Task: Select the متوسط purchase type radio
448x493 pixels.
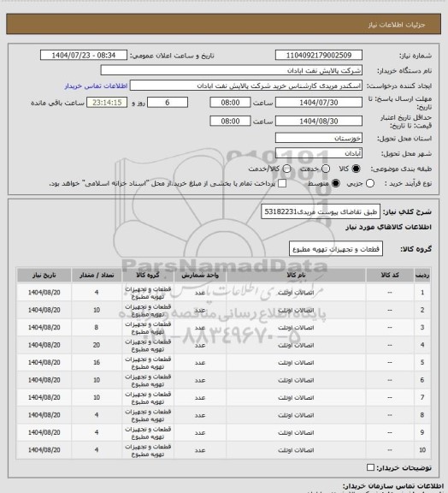Action: [336, 183]
